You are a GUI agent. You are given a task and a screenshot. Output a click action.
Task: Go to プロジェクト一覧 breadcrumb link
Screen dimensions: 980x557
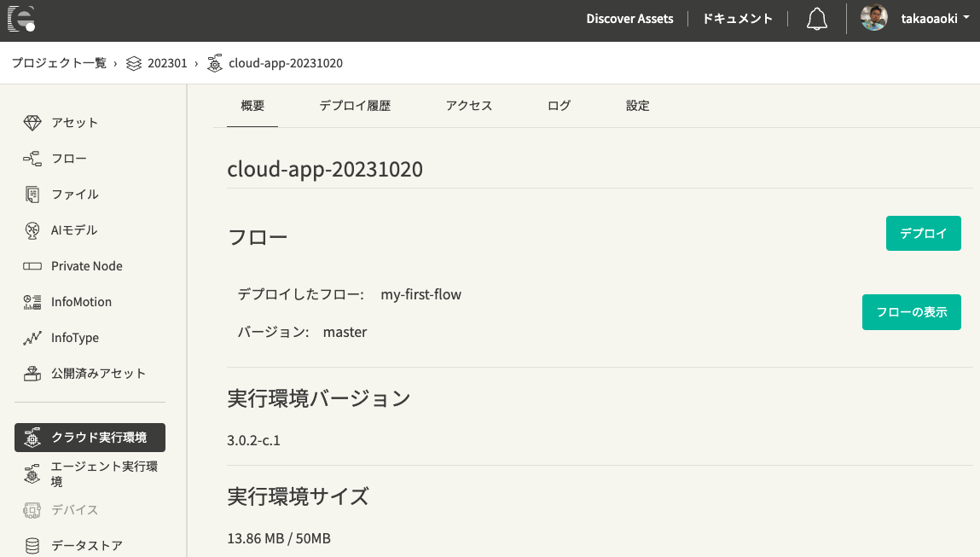click(59, 63)
